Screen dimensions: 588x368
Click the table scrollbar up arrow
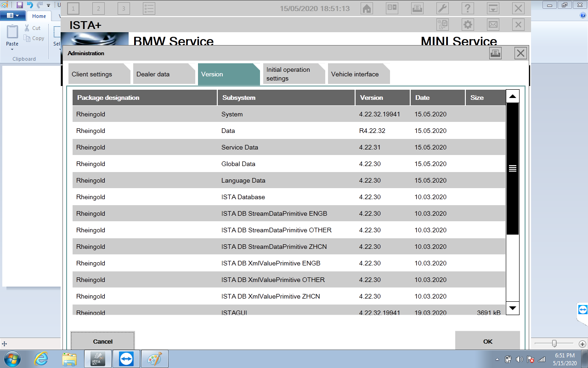point(513,96)
